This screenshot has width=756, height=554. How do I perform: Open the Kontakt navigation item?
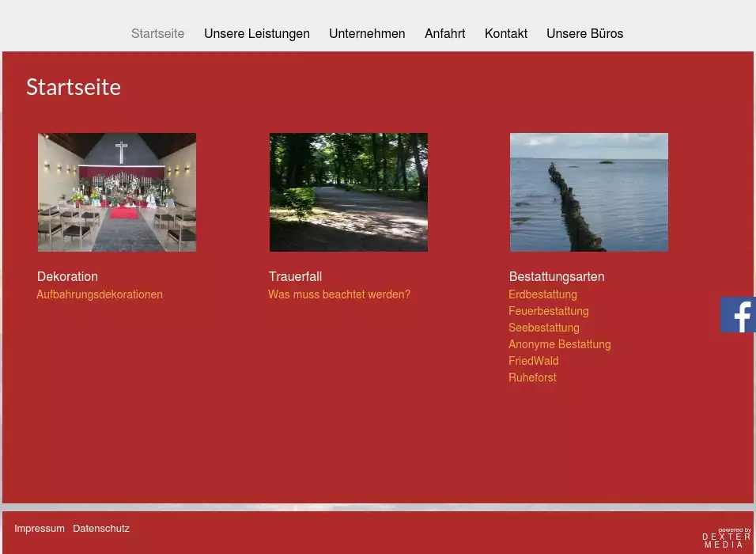505,33
